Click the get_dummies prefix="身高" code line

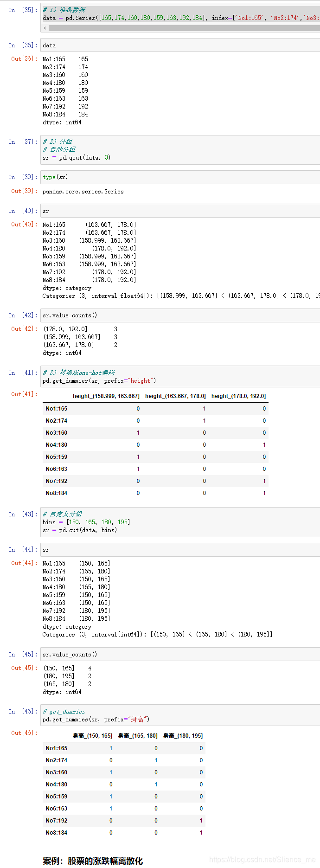(x=96, y=720)
